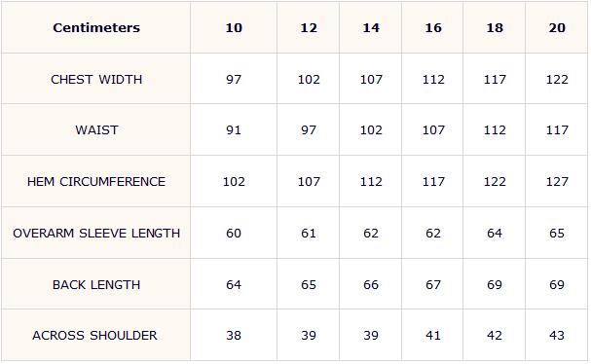
Task: Click across shoulder value 38
Action: point(234,336)
